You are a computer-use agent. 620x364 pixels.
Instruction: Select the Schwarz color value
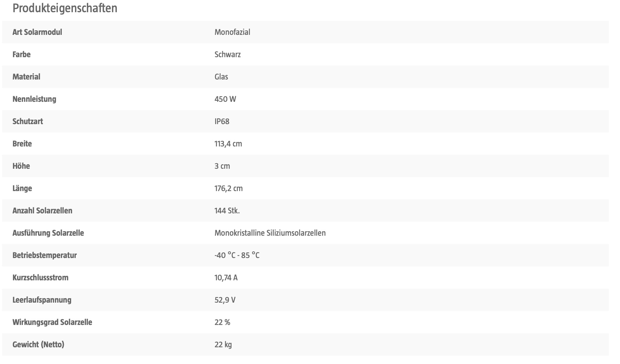pos(227,54)
